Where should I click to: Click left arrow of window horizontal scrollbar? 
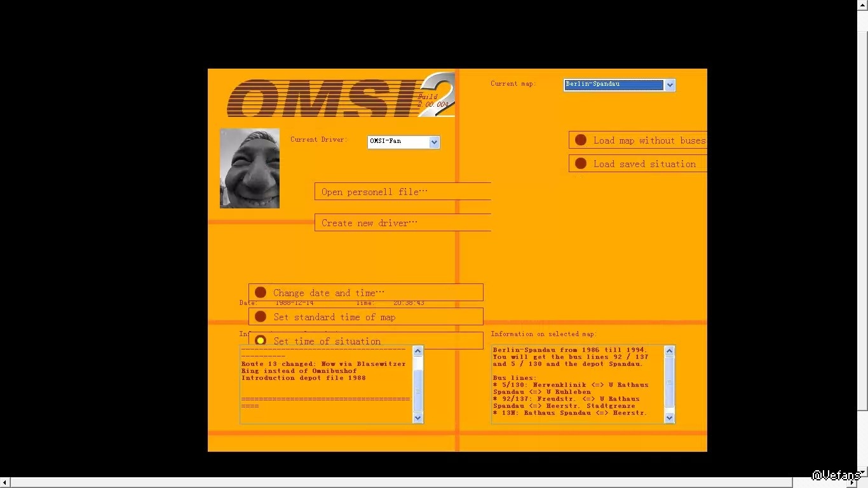pos(5,483)
